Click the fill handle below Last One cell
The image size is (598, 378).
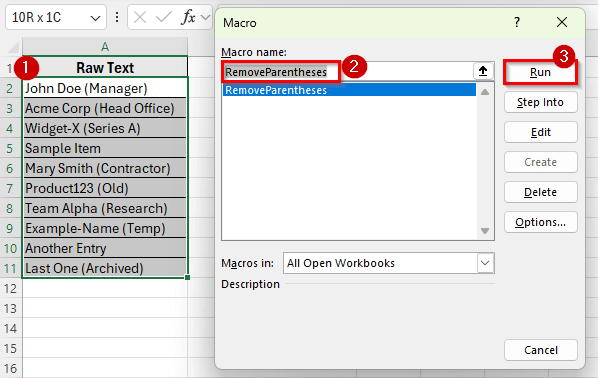click(x=187, y=278)
